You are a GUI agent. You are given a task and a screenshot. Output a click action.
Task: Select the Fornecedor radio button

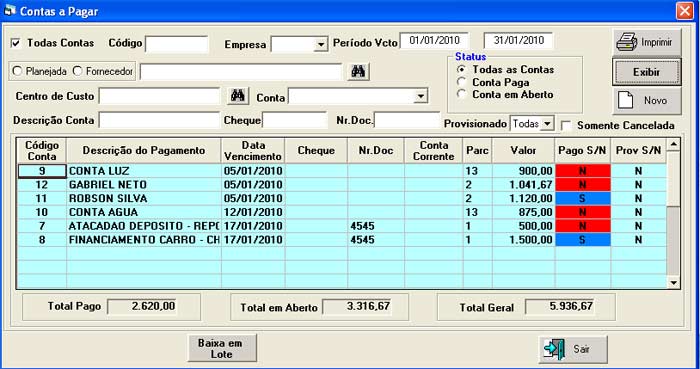[x=78, y=71]
